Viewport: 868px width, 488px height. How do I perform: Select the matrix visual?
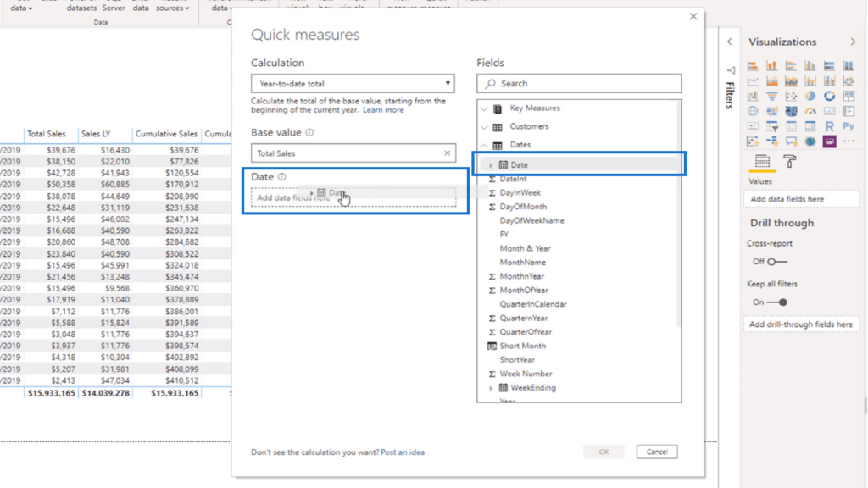(810, 127)
